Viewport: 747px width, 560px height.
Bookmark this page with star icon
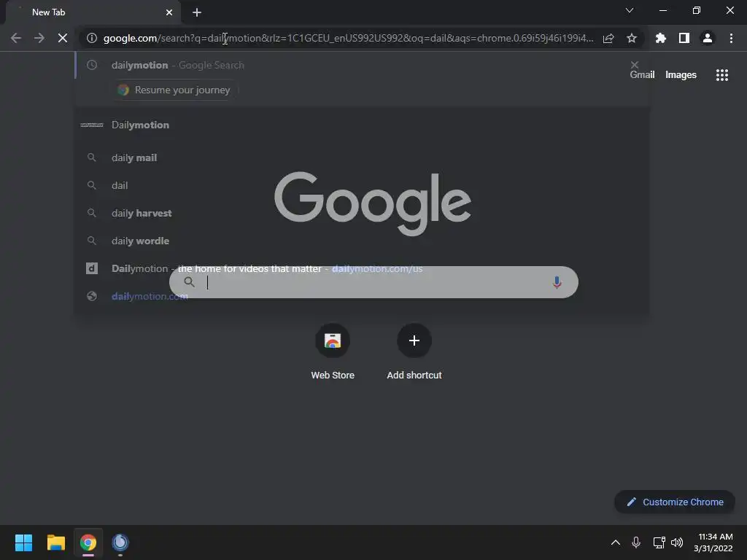[632, 38]
